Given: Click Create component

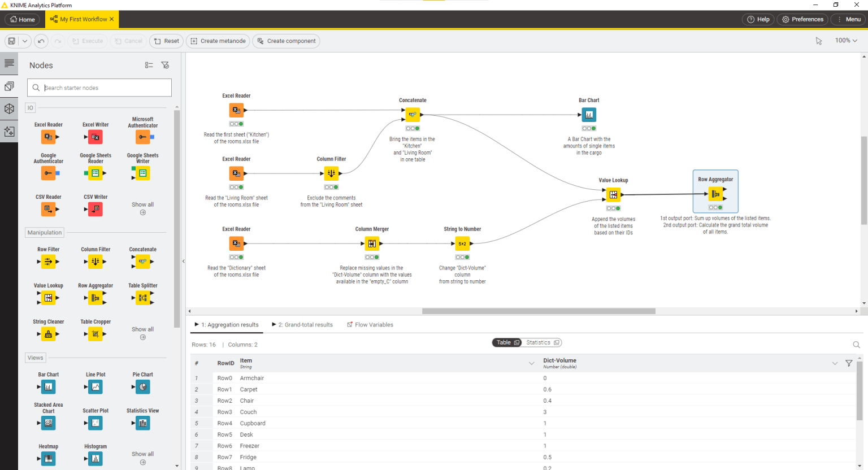Looking at the screenshot, I should click(x=286, y=41).
